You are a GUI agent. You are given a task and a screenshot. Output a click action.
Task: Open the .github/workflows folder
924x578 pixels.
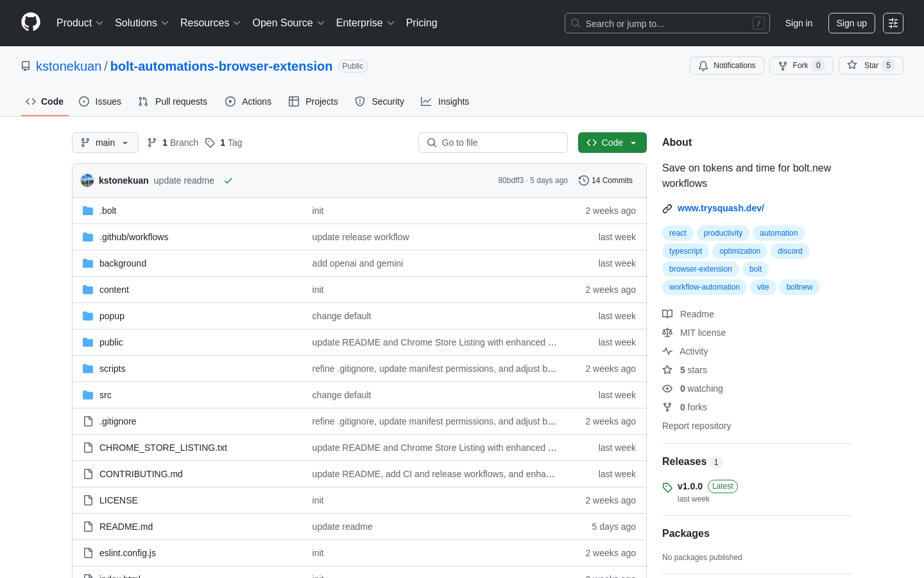[x=134, y=237]
